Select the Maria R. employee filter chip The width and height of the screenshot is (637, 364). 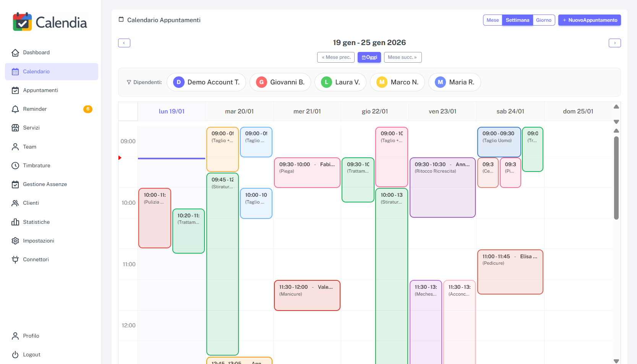(x=455, y=82)
